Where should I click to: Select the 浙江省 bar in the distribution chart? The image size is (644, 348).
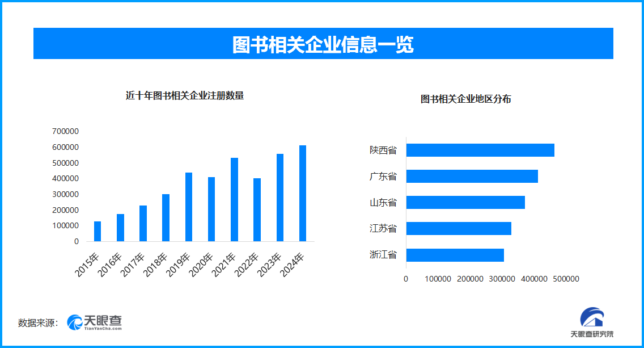[456, 254]
